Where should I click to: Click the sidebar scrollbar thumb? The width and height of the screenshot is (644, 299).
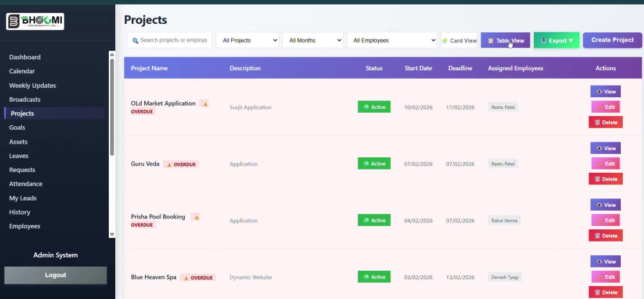click(x=111, y=107)
